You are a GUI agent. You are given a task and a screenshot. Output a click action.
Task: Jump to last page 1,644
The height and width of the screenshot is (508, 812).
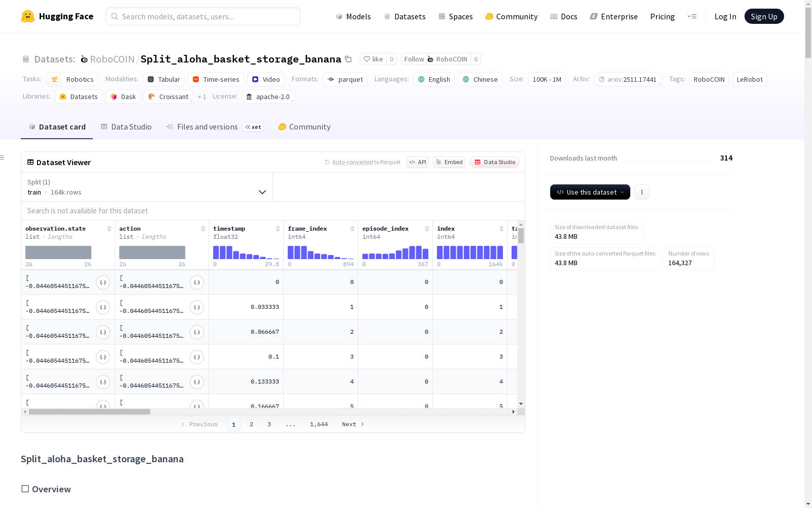(x=319, y=424)
